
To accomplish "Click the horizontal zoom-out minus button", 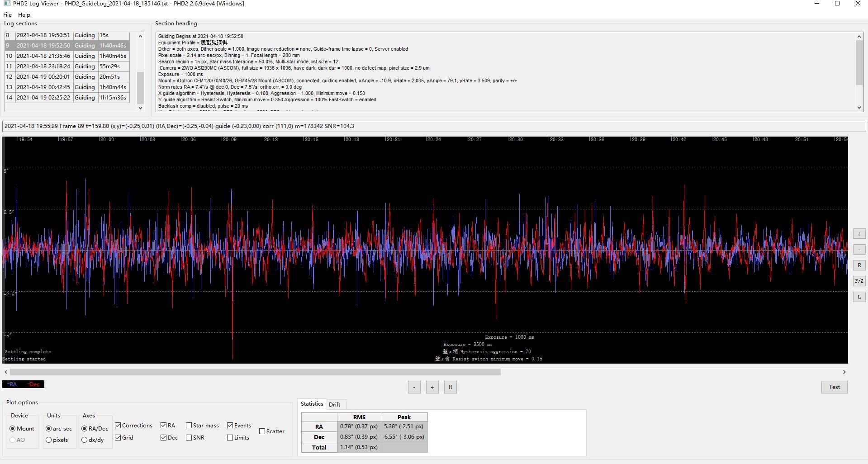I will [414, 387].
